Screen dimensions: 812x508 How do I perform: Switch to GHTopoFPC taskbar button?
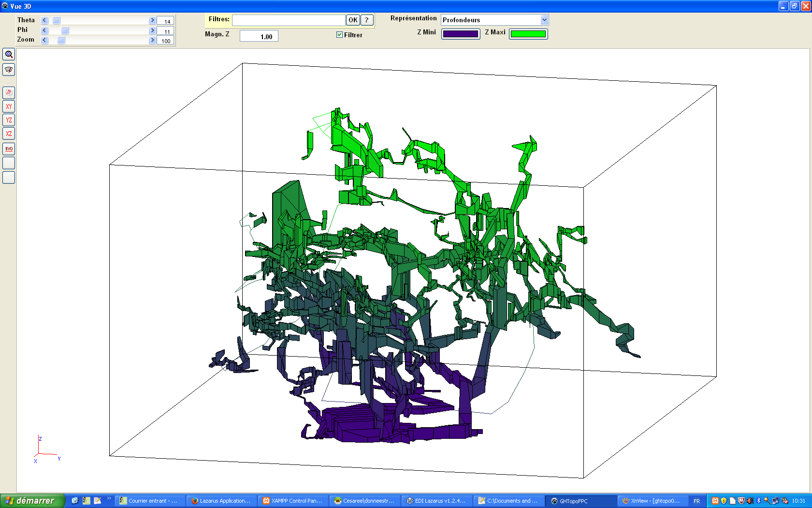tap(580, 501)
